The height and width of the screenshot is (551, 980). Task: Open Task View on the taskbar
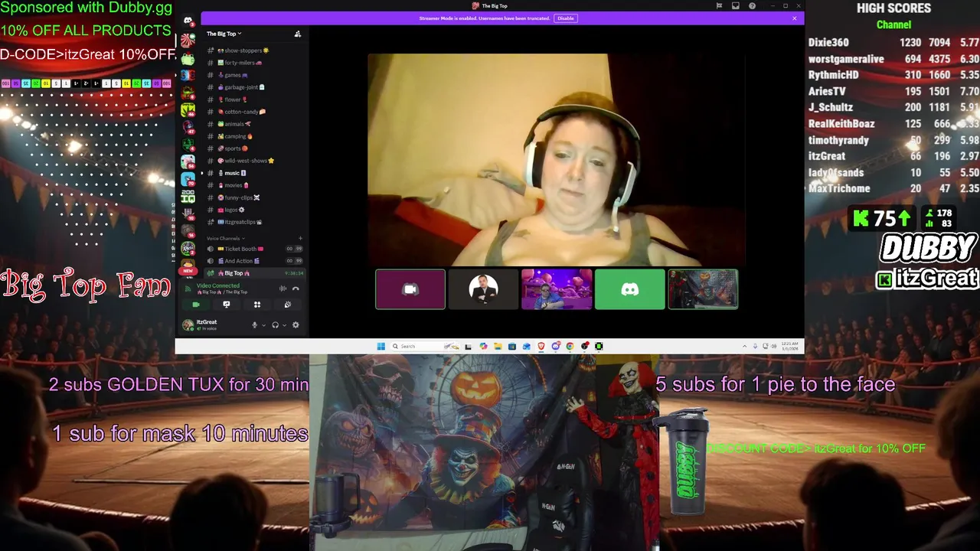click(468, 346)
